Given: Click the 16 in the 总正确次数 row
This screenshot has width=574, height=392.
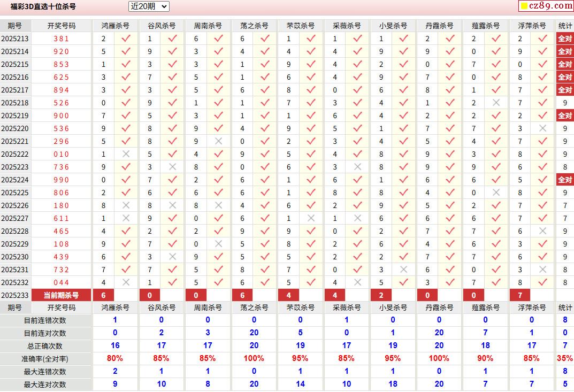Looking at the screenshot, I should pos(115,345).
